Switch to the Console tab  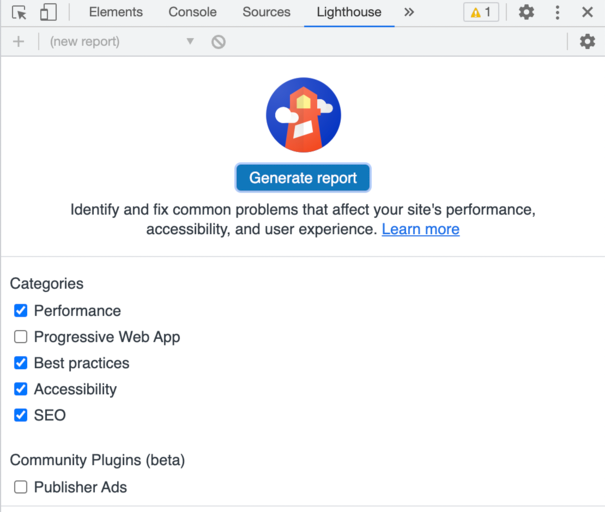(x=192, y=13)
